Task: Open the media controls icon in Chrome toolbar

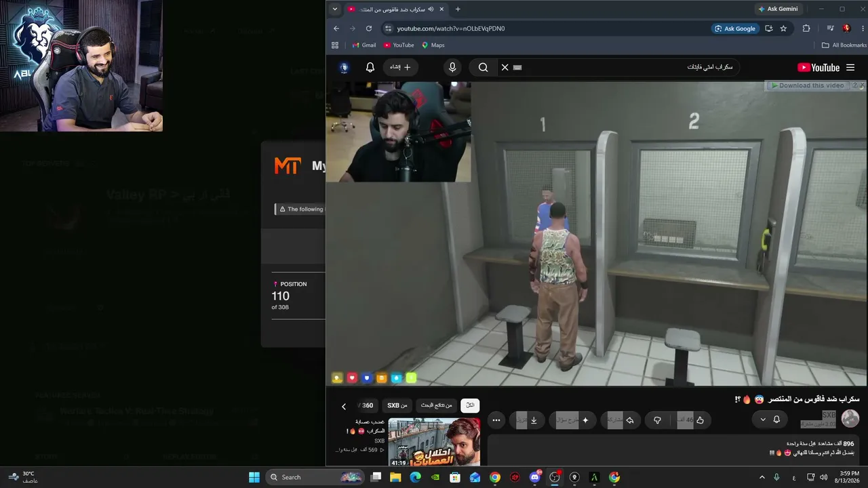Action: click(x=830, y=28)
